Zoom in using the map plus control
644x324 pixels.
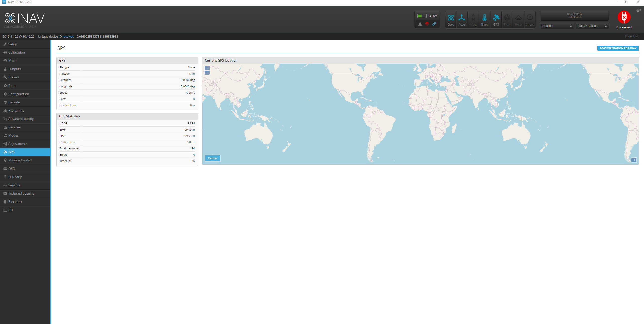pos(207,68)
